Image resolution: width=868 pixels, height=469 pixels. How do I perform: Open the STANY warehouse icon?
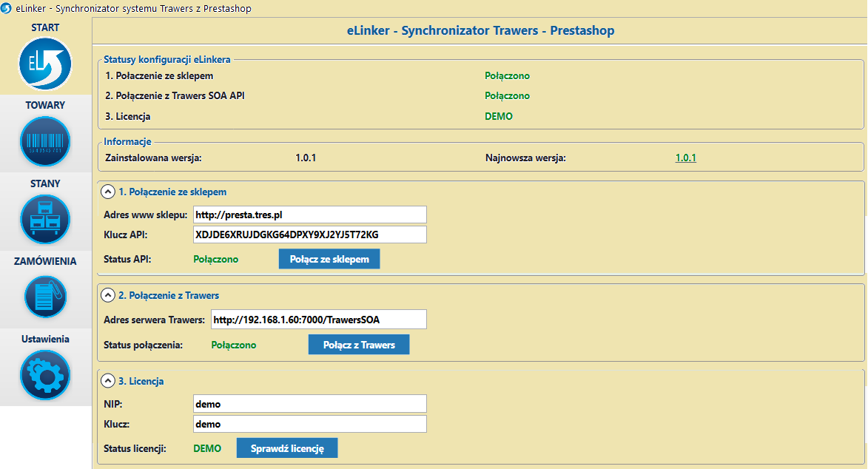pos(45,219)
